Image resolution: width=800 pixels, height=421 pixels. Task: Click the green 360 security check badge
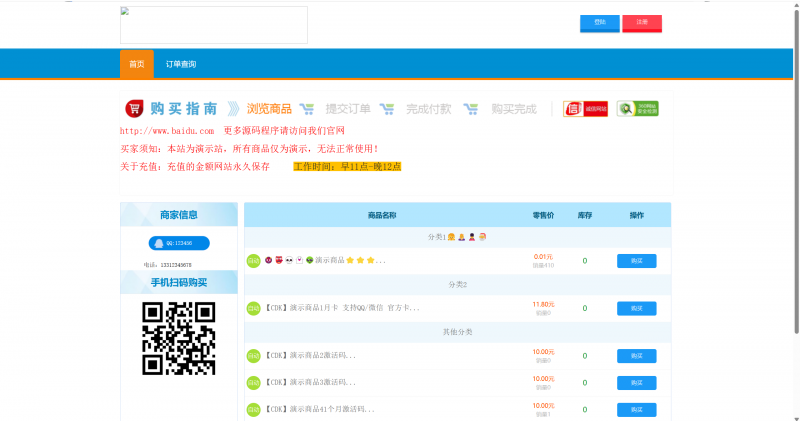coord(637,109)
